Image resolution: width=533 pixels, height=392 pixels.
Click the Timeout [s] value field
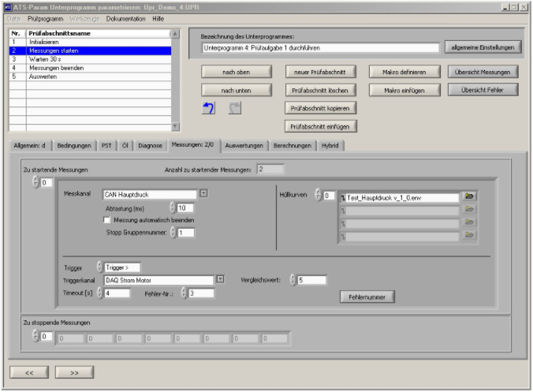[117, 293]
